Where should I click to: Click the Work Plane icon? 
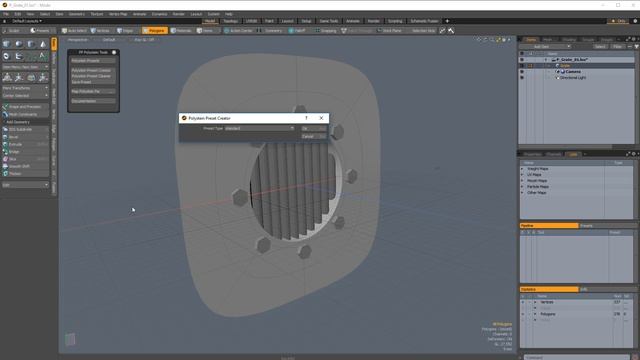(380, 31)
